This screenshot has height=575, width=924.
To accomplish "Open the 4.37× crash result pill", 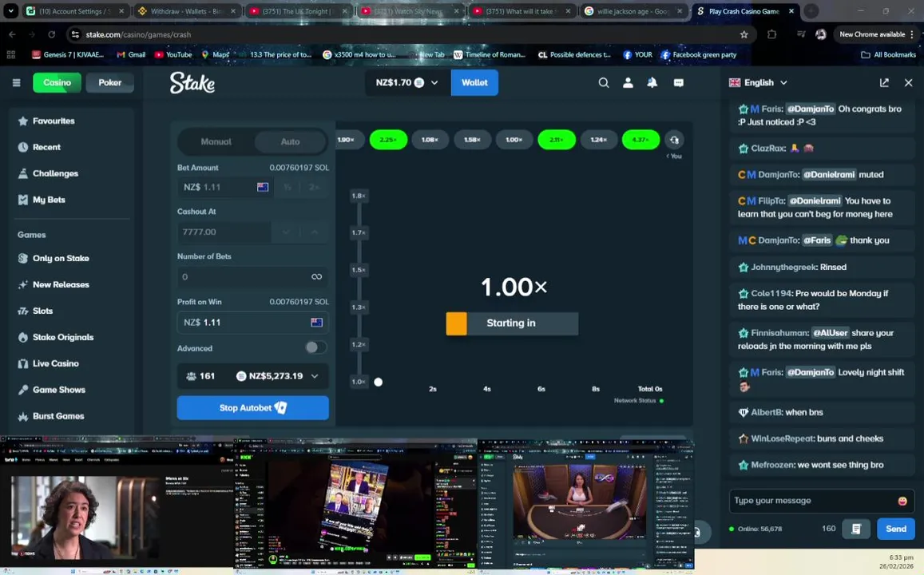I will pyautogui.click(x=640, y=141).
